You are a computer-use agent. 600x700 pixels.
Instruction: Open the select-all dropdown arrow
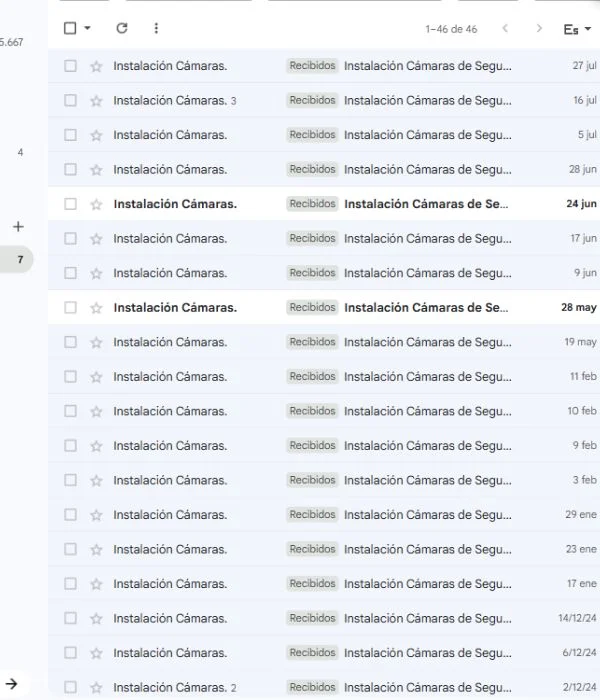[87, 29]
